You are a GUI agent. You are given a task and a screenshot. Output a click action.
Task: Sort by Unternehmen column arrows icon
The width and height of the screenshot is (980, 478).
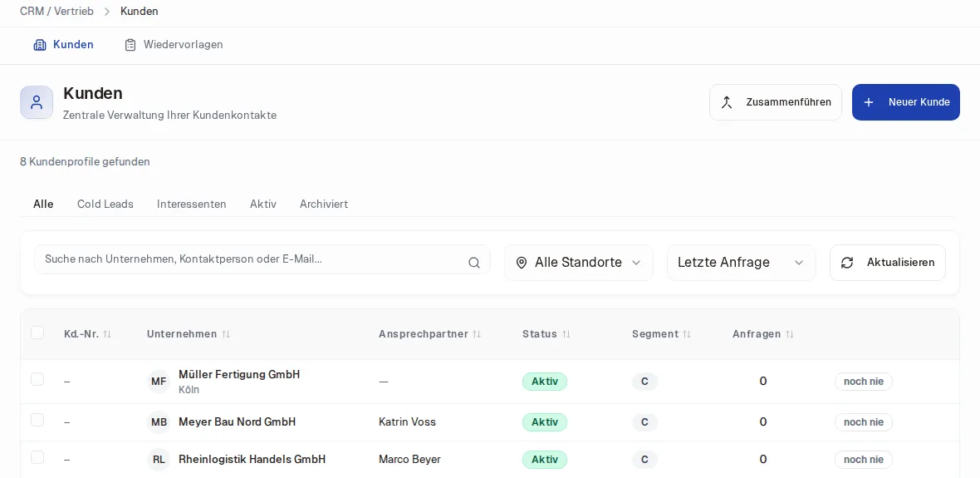226,334
